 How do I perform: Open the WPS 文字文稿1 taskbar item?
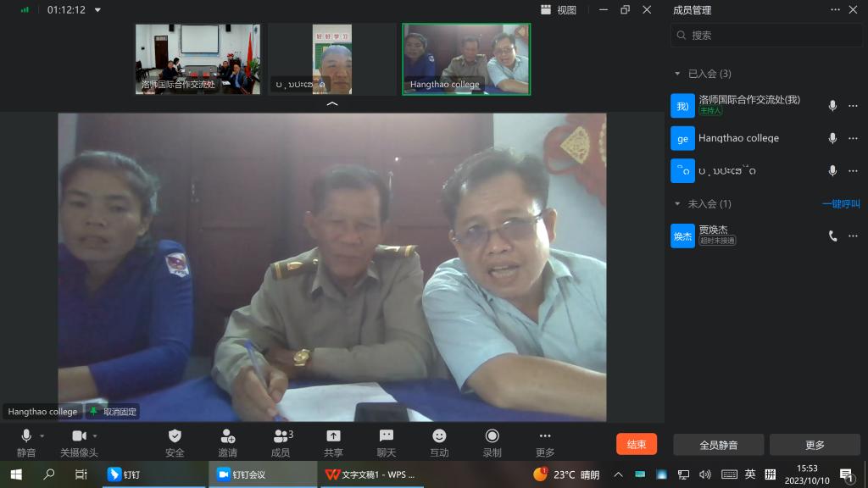pyautogui.click(x=369, y=474)
